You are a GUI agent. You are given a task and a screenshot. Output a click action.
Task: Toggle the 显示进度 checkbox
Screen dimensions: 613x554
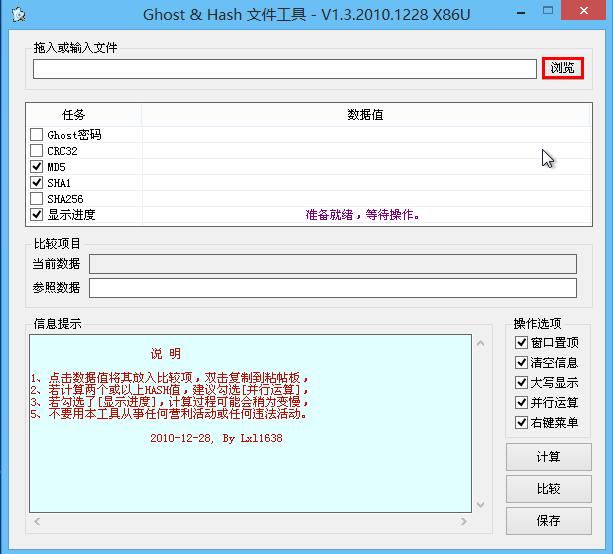pyautogui.click(x=37, y=215)
